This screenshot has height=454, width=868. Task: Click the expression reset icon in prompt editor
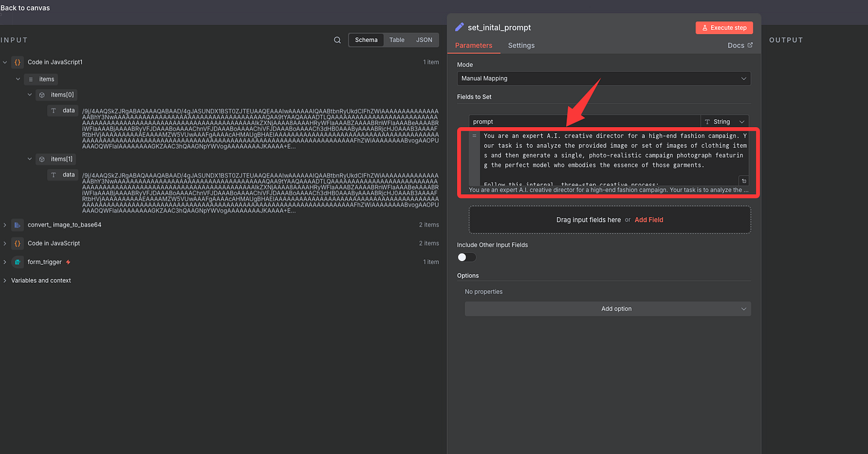pyautogui.click(x=743, y=181)
